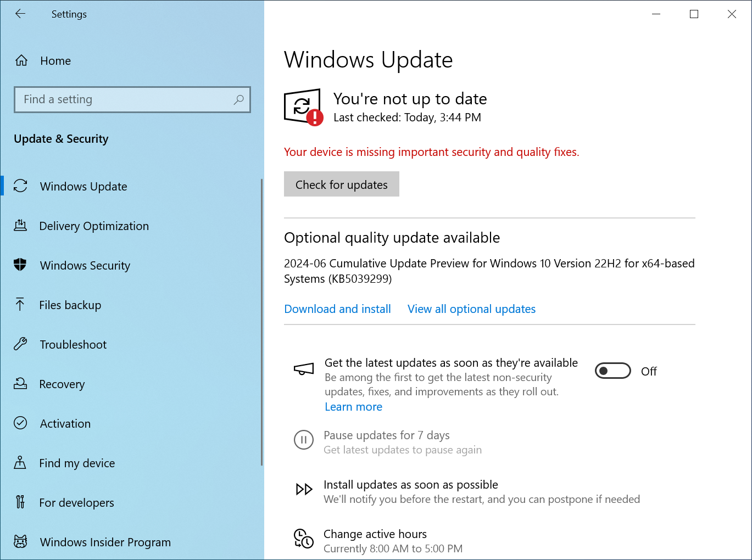The height and width of the screenshot is (560, 752).
Task: Click the update status icon with red alert
Action: coord(303,107)
